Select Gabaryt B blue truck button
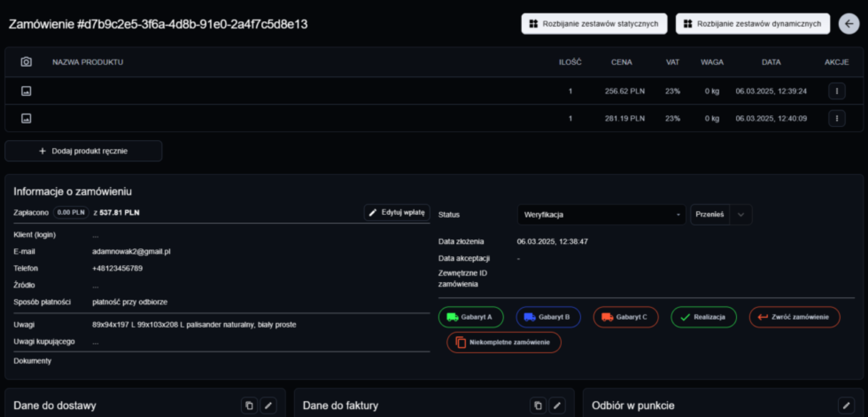868x417 pixels. (548, 317)
